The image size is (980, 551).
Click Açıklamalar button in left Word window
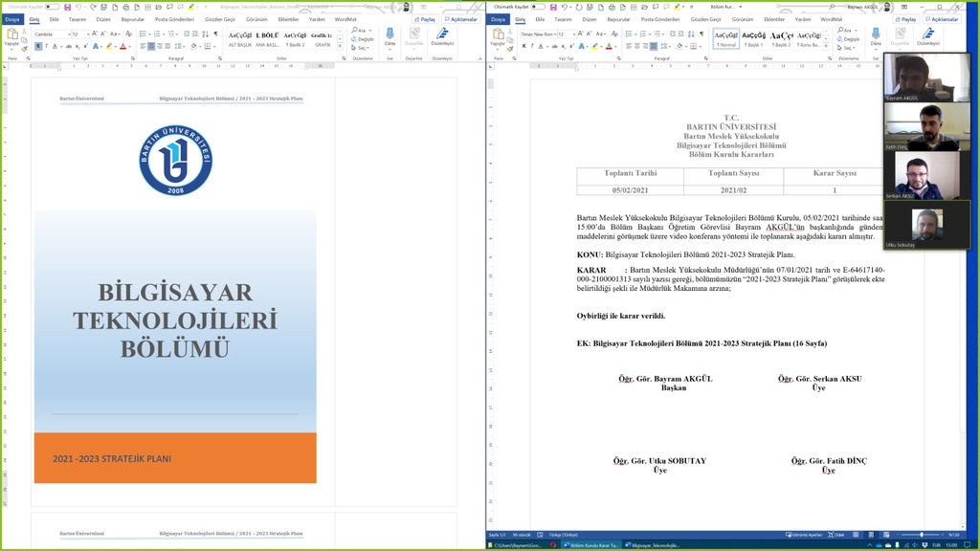463,19
